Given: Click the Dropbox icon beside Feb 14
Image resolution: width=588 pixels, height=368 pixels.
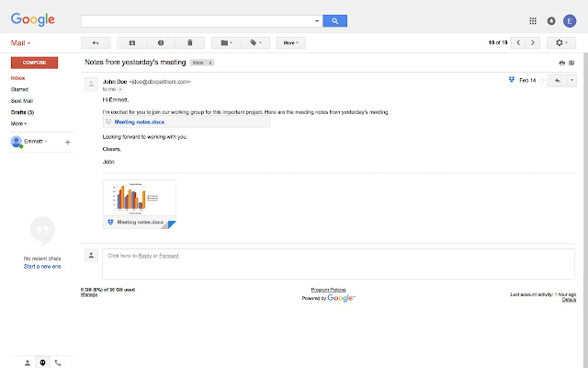Looking at the screenshot, I should point(512,80).
